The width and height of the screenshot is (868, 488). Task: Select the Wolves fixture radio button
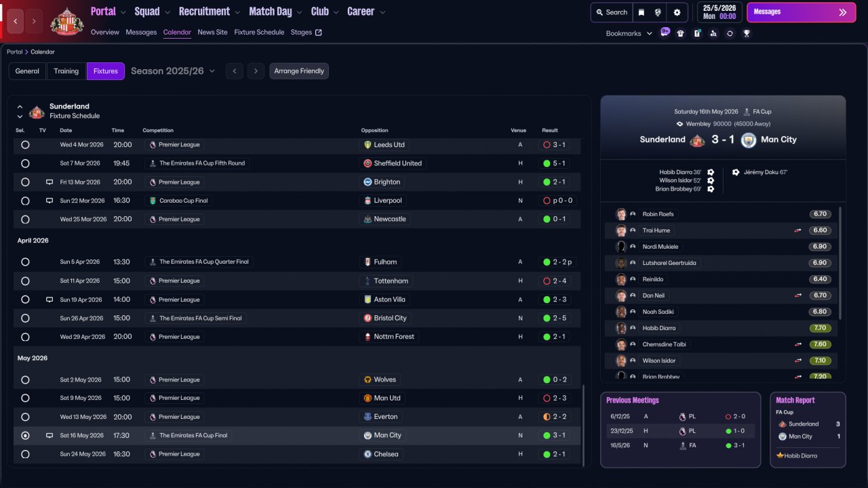tap(25, 380)
